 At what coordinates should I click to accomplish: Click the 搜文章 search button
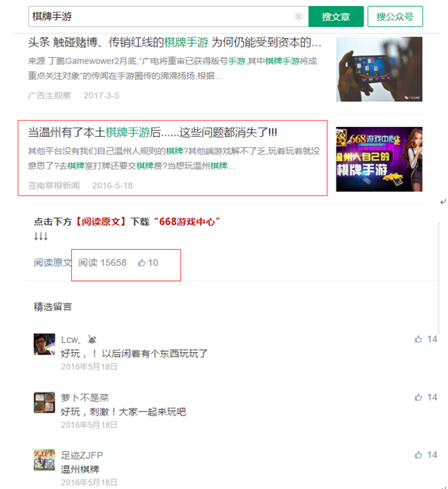pos(336,16)
